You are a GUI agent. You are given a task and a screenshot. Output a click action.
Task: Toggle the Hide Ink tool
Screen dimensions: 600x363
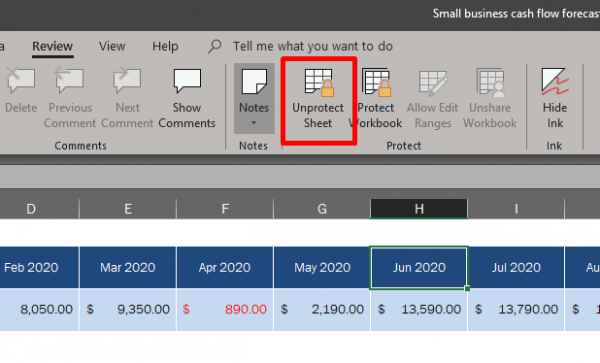tap(555, 99)
